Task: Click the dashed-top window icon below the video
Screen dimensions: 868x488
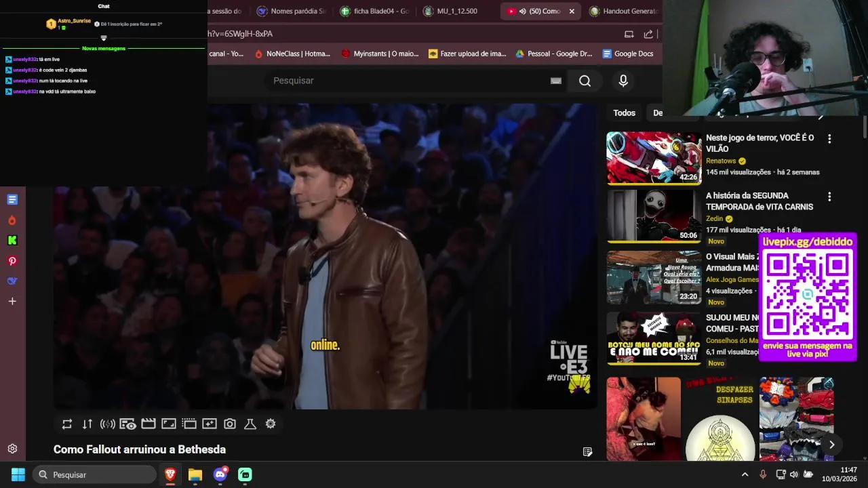Action: coord(189,424)
